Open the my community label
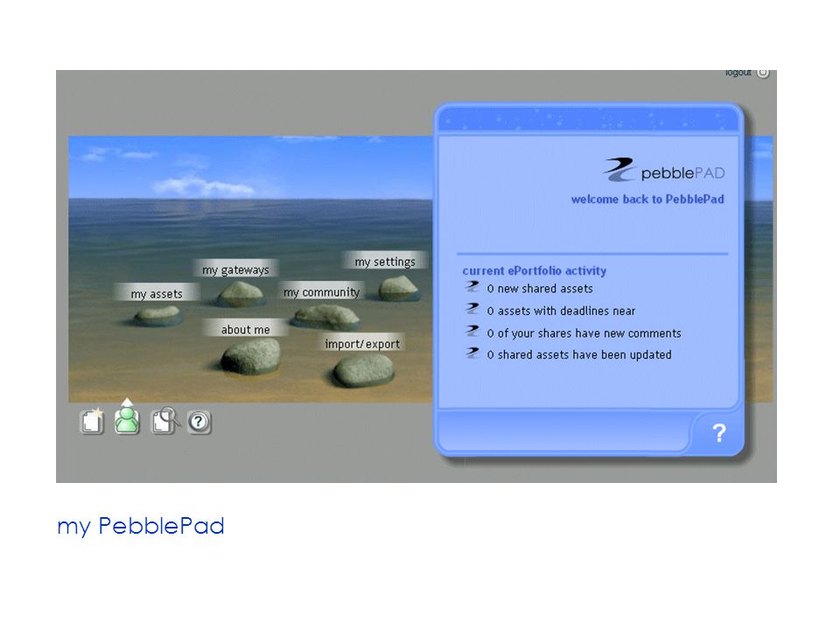 point(321,292)
